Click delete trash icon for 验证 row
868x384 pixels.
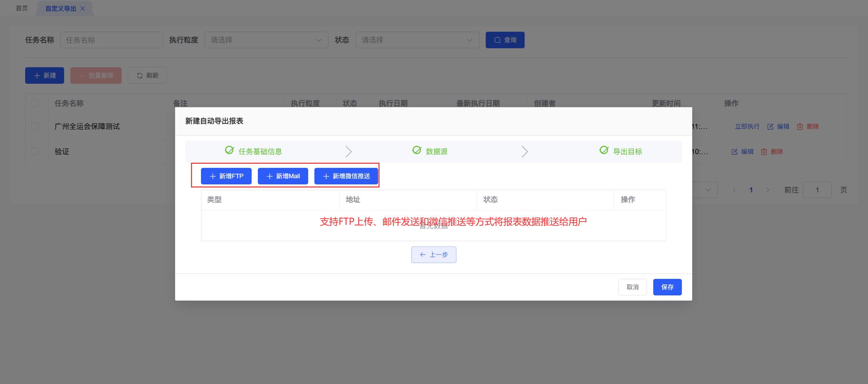(764, 152)
